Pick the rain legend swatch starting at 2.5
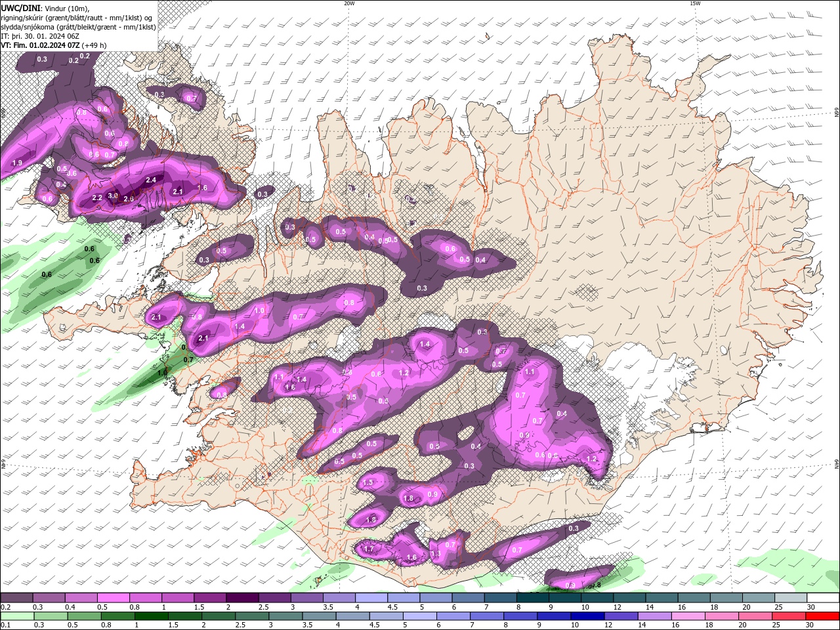Screen dimensions: 840x630 [x=251, y=616]
